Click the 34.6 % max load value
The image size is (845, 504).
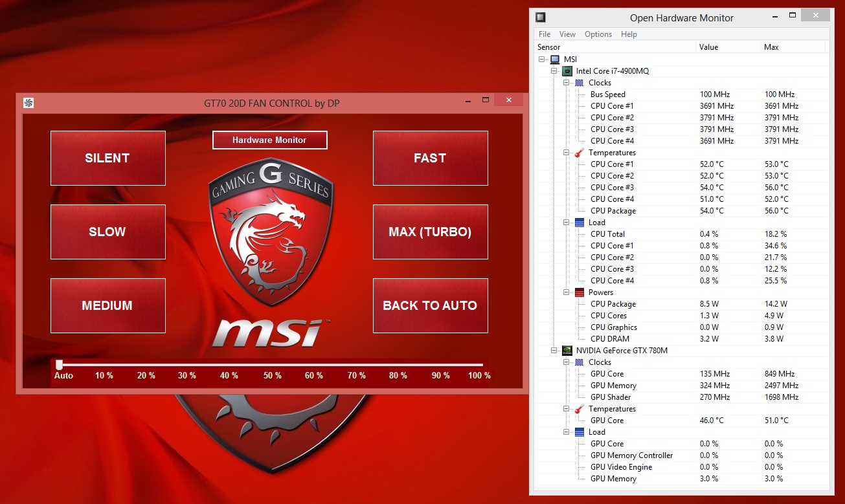point(776,246)
